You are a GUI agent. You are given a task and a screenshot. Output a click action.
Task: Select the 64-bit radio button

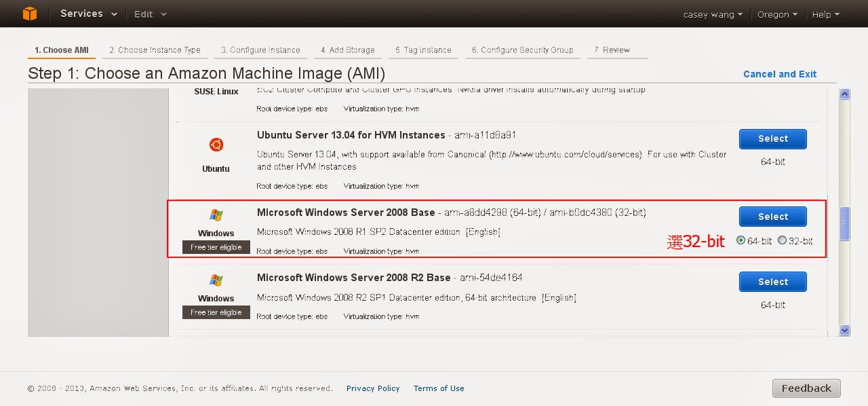(741, 240)
